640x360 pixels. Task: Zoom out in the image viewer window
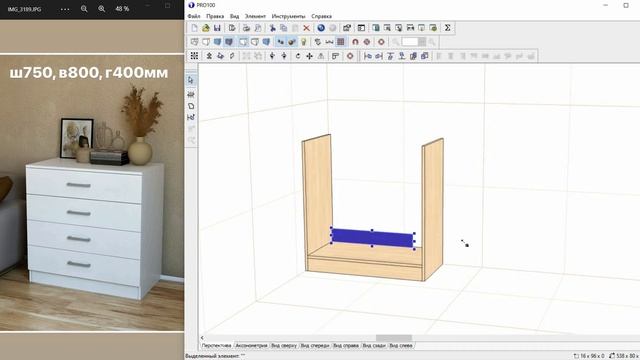click(84, 9)
